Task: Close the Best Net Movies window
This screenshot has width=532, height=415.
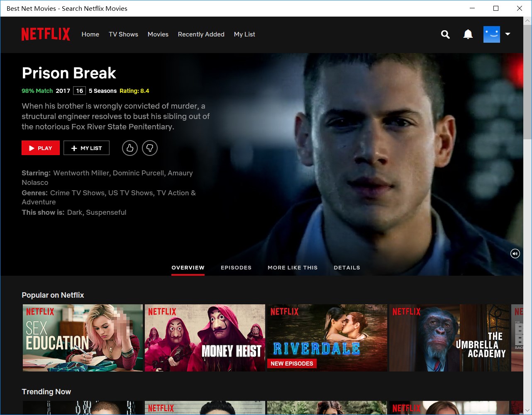Action: 520,8
